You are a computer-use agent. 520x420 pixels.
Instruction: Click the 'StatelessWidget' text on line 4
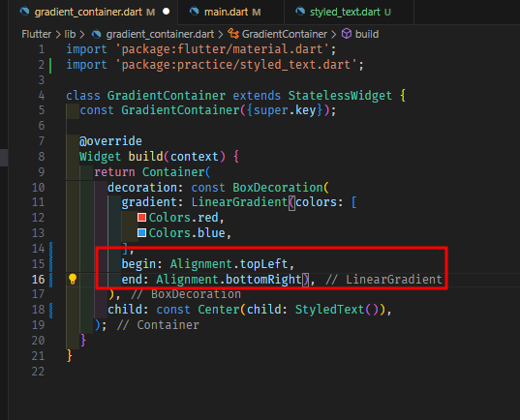click(340, 96)
